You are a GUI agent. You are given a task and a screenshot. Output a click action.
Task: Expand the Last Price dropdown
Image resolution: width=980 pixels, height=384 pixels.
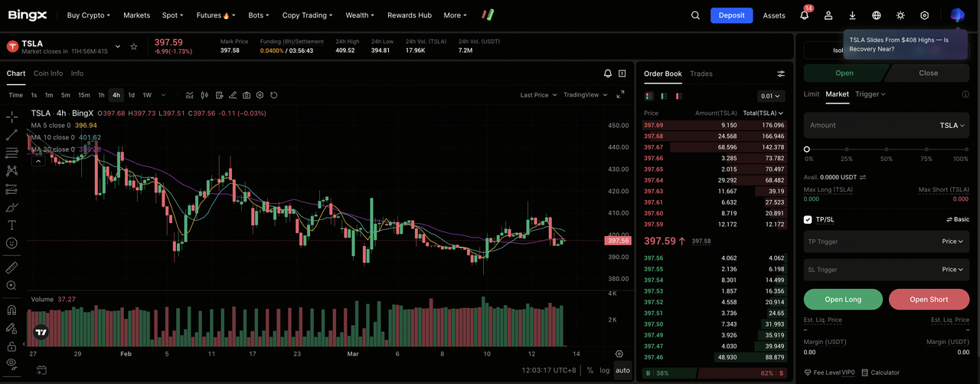tap(537, 95)
